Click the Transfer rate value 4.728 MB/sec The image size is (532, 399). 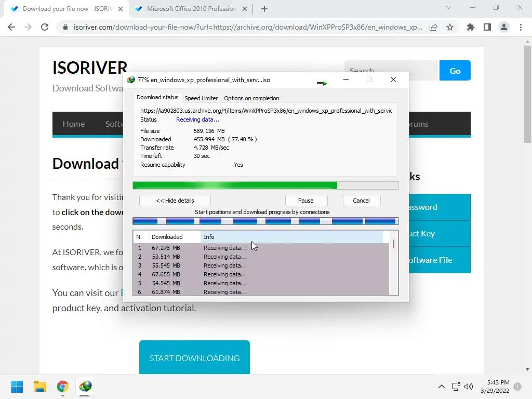(211, 148)
